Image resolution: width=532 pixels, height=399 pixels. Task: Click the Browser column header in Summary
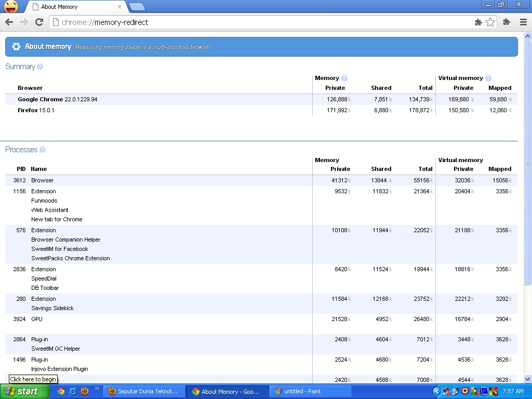(30, 88)
